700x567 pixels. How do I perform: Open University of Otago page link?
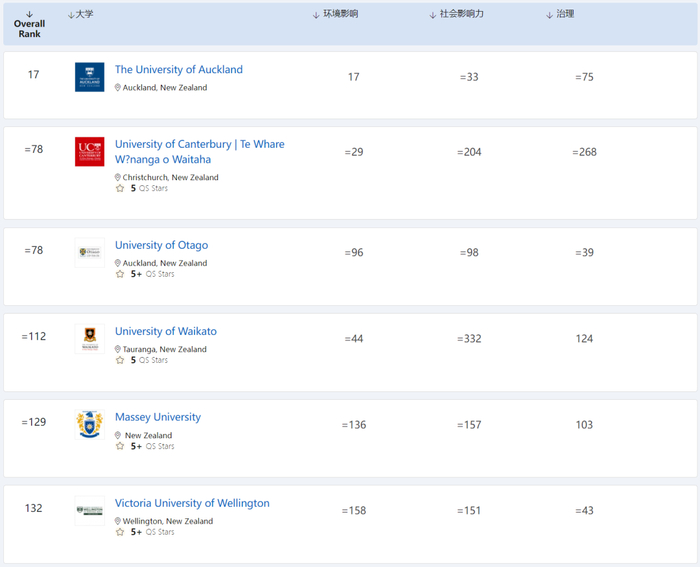pyautogui.click(x=161, y=245)
